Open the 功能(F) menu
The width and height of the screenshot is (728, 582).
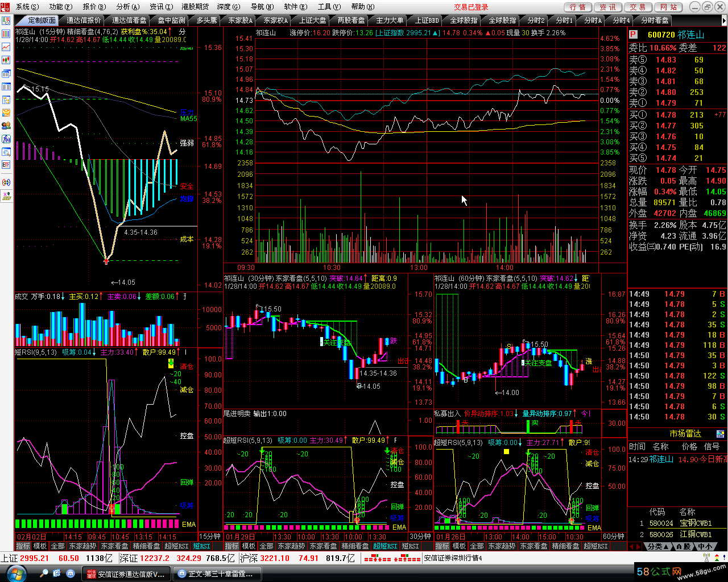coord(60,7)
